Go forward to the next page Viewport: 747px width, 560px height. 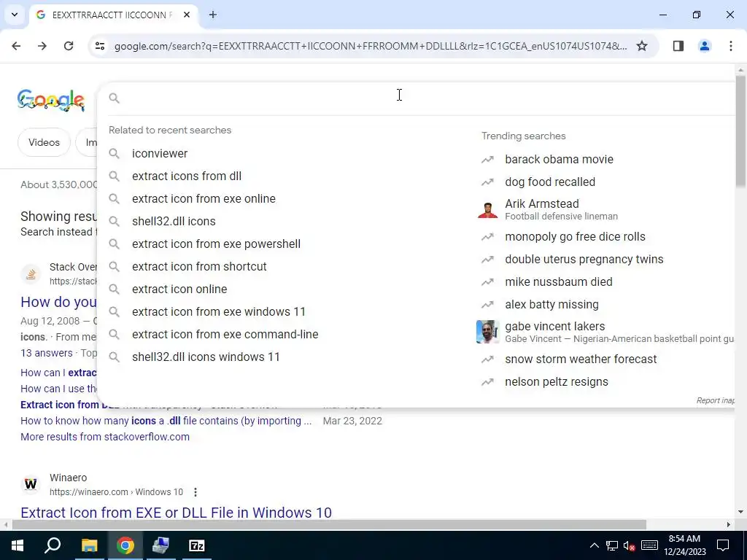(42, 46)
